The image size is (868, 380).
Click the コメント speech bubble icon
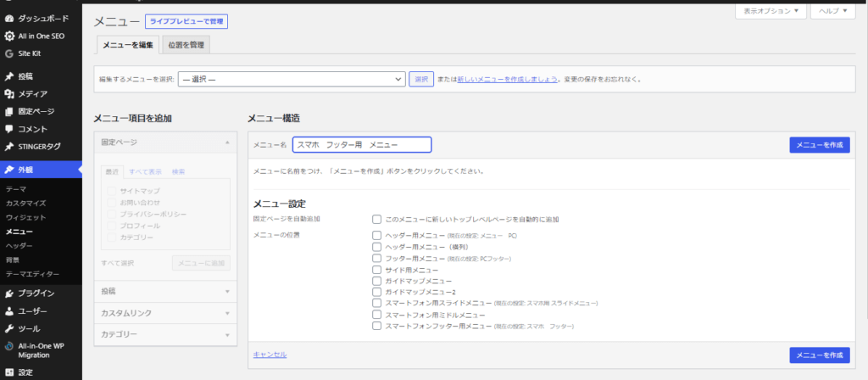(8, 129)
